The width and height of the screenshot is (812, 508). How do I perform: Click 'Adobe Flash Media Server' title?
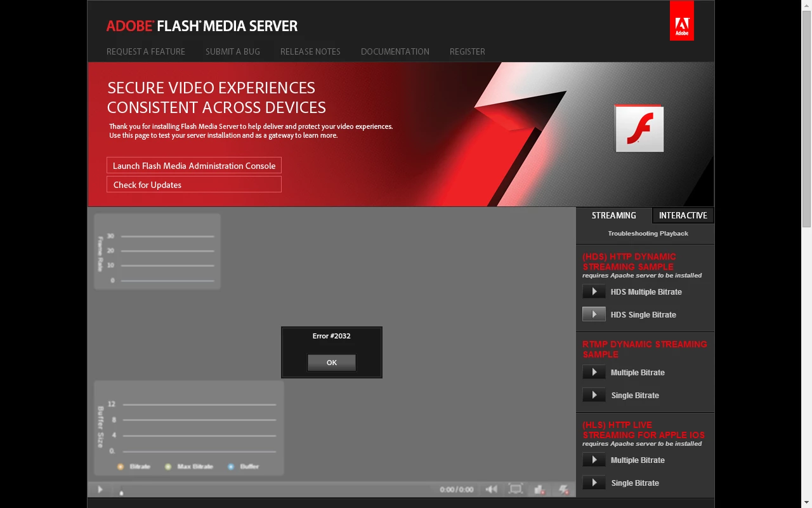point(202,26)
